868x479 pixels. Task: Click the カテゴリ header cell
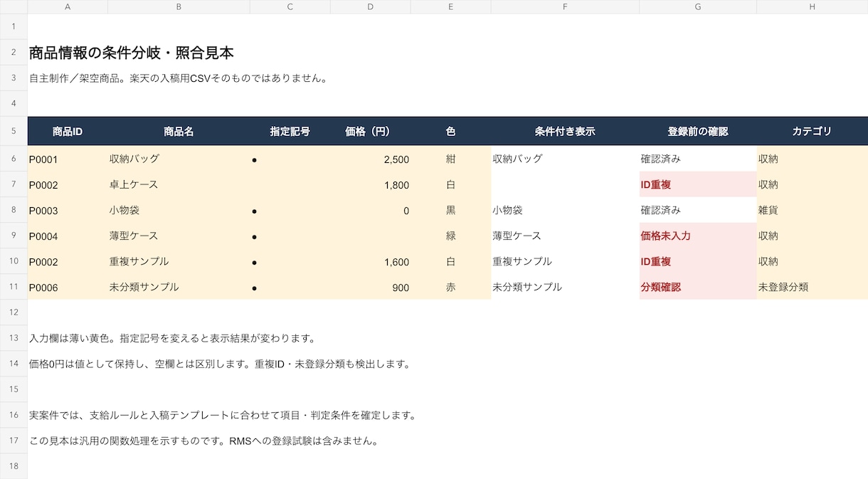pos(813,132)
